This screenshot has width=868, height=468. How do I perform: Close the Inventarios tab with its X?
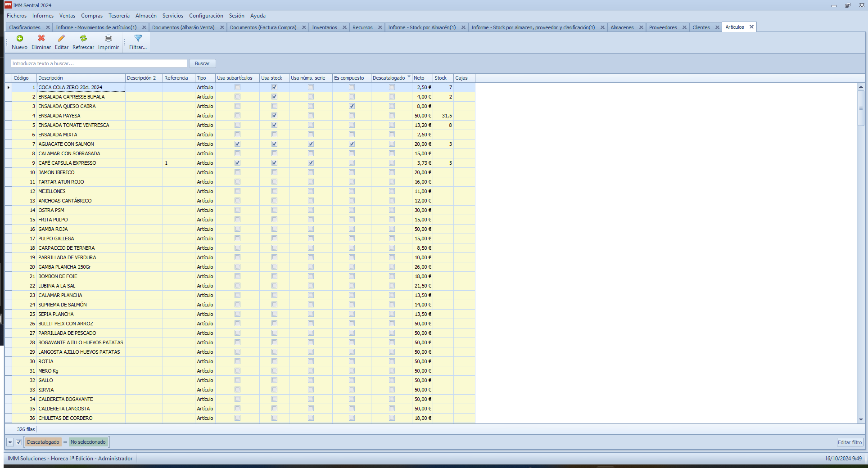pos(344,27)
